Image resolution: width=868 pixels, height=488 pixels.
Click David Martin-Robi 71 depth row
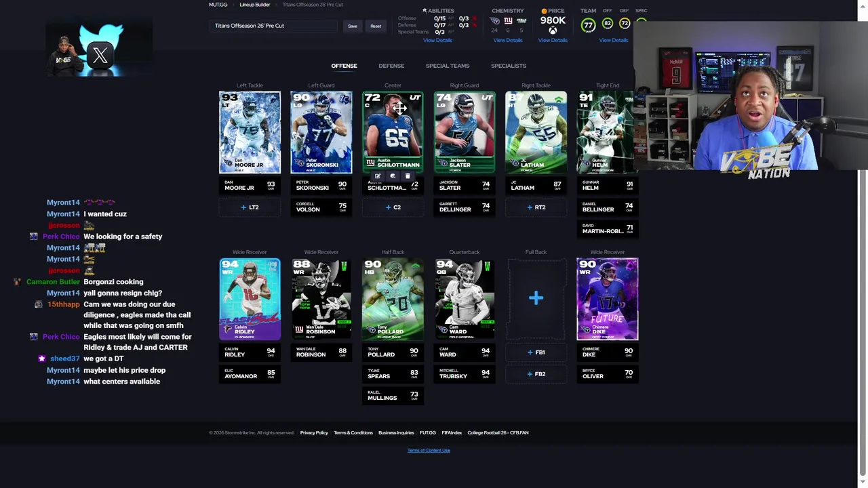click(x=608, y=229)
